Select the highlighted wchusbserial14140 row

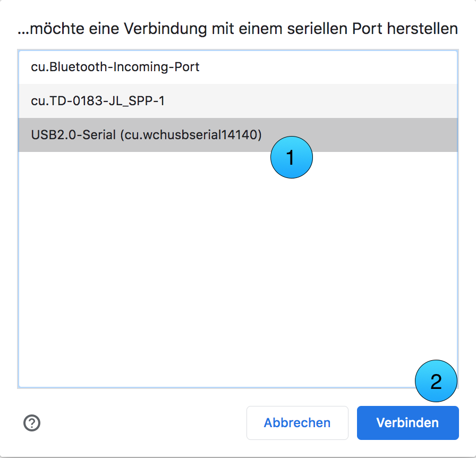click(x=238, y=135)
